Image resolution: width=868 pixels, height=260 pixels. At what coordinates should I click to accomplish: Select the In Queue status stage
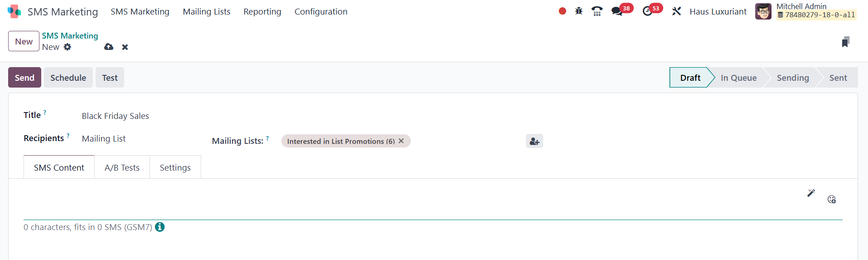tap(738, 78)
